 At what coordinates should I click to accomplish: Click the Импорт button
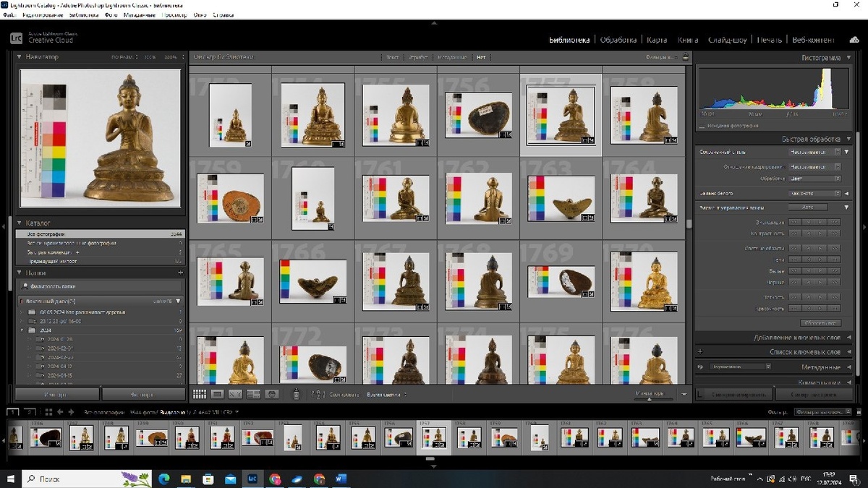click(x=56, y=395)
